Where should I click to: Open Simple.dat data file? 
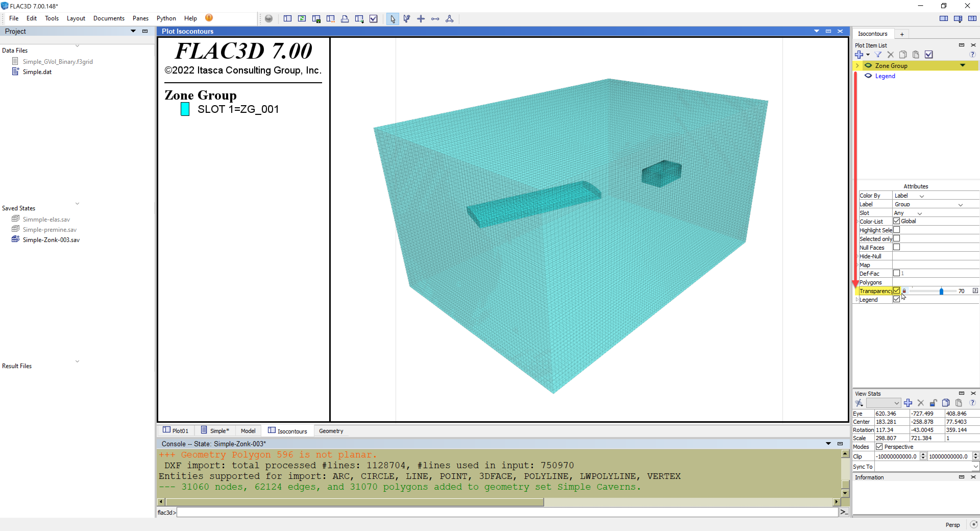click(x=37, y=71)
